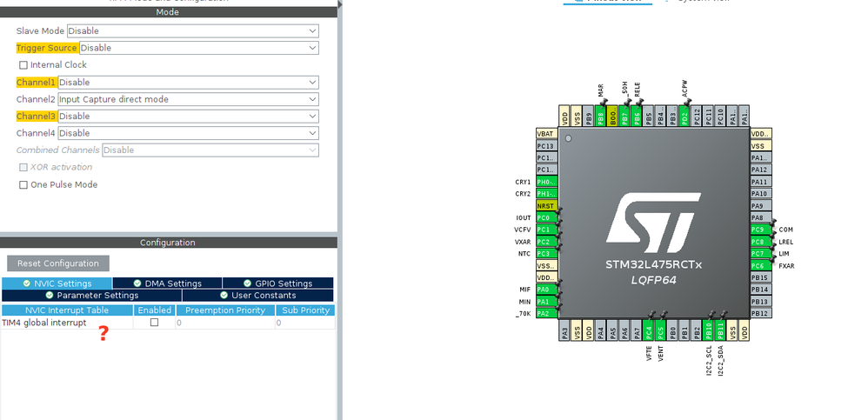
Task: Select the PA0 pin labeled MIF
Action: click(x=546, y=290)
